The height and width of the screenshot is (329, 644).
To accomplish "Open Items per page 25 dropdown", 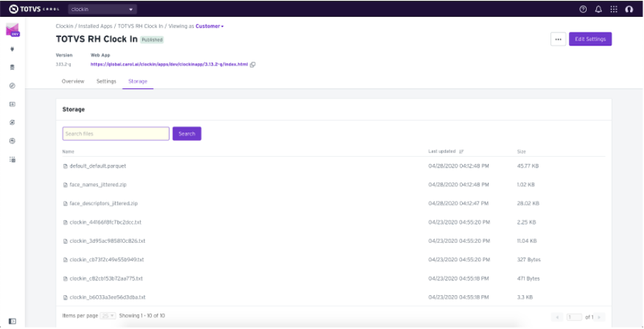I will pyautogui.click(x=108, y=316).
